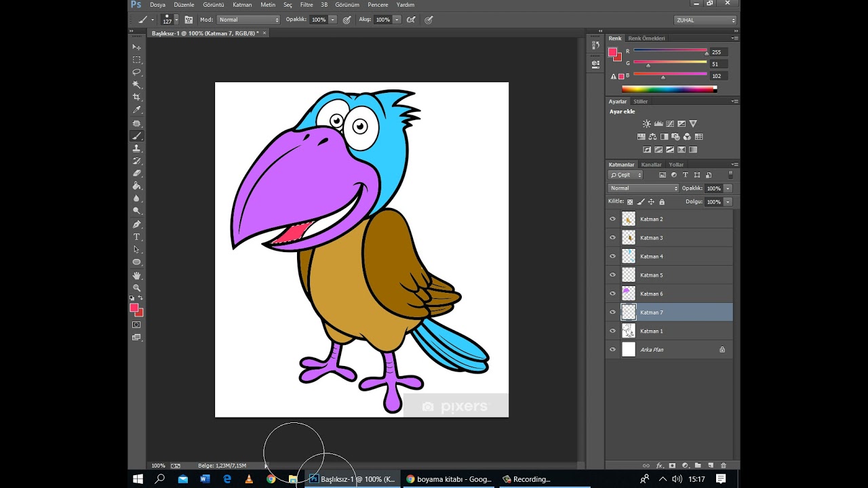Image resolution: width=868 pixels, height=488 pixels.
Task: Select the Move tool
Action: pyautogui.click(x=136, y=47)
